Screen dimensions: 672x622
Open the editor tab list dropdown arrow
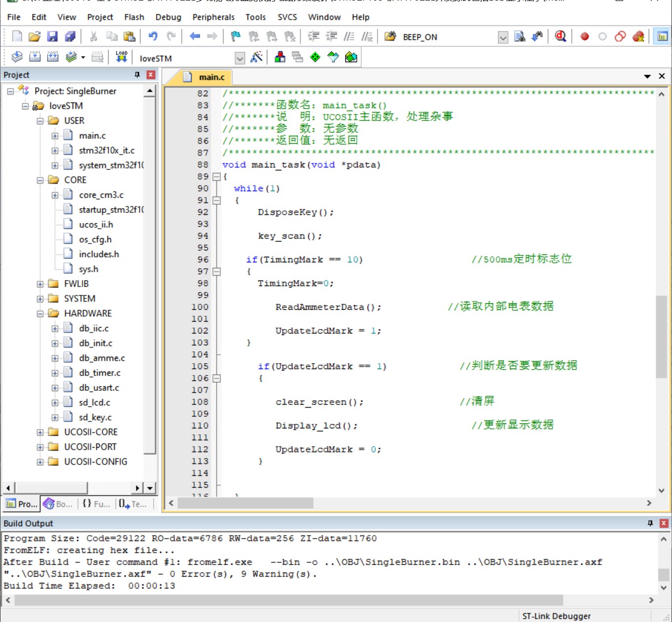[647, 77]
